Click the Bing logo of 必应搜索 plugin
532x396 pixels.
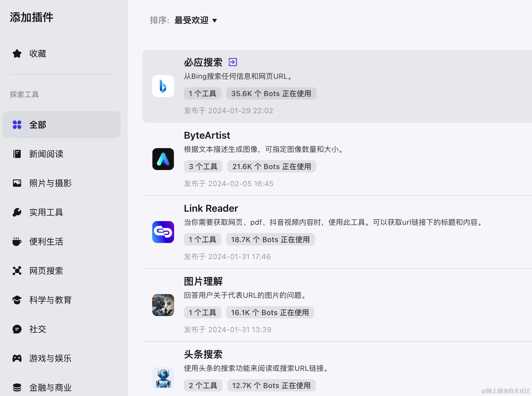click(163, 86)
